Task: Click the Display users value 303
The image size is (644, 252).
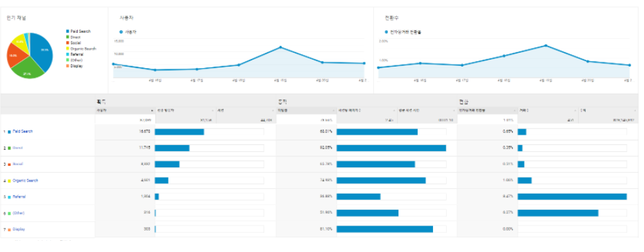Action: click(x=146, y=229)
